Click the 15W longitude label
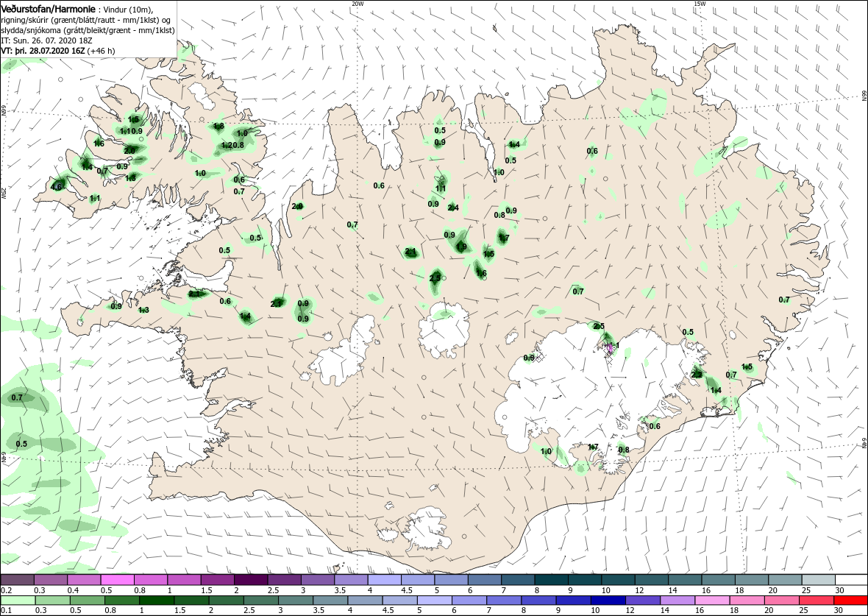The height and width of the screenshot is (616, 868). (700, 4)
